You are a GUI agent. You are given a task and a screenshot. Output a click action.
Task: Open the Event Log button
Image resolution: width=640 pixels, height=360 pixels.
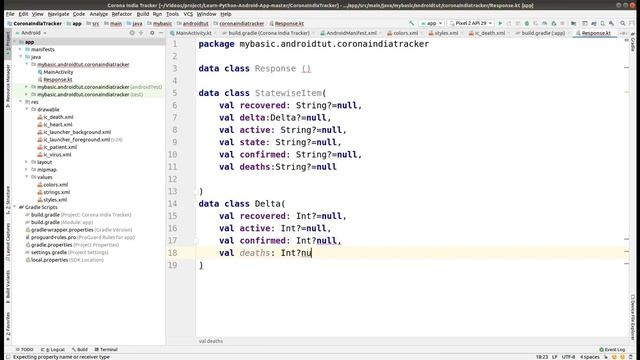(612, 349)
